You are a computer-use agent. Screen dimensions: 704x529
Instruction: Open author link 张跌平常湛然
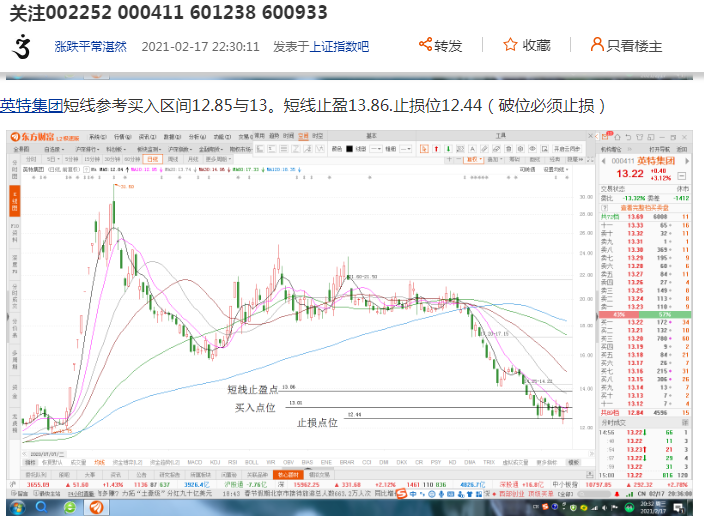coord(91,46)
